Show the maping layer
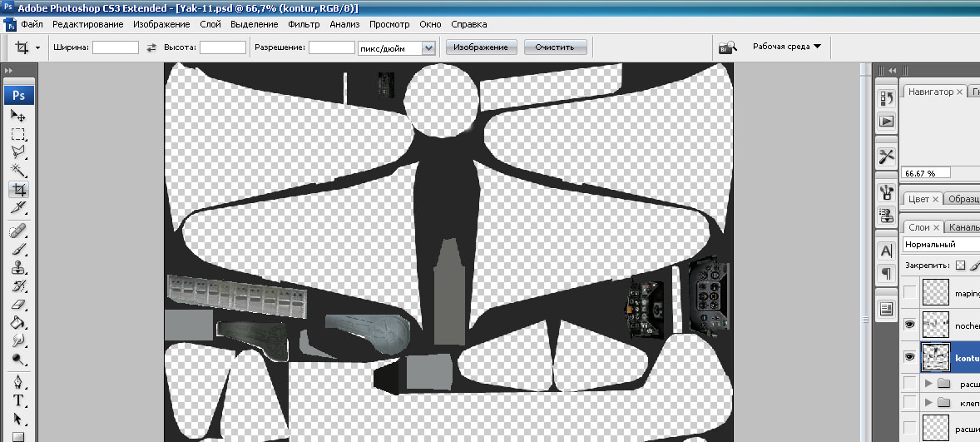Screen dimensions: 980x442 [x=909, y=293]
